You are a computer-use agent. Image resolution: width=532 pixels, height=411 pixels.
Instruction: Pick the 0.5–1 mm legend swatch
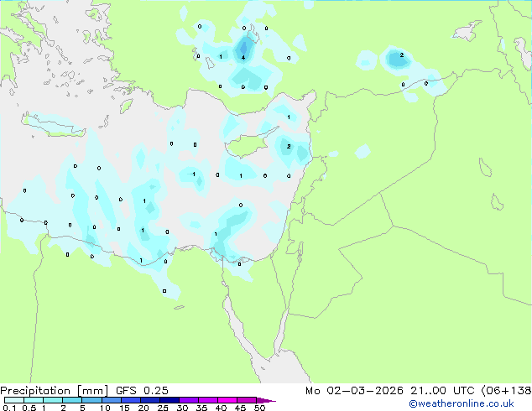click(34, 400)
